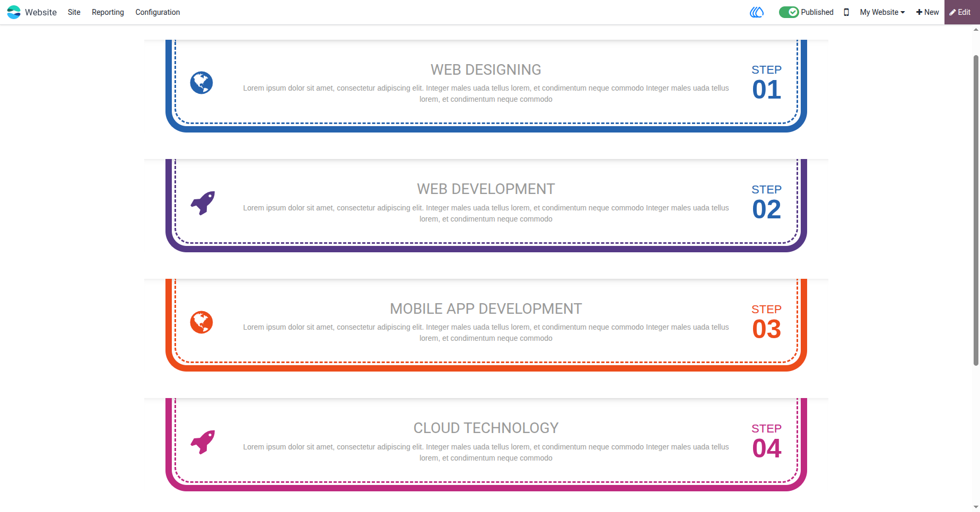980x512 pixels.
Task: Click the WEB DEVELOPMENT heading
Action: pyautogui.click(x=486, y=189)
